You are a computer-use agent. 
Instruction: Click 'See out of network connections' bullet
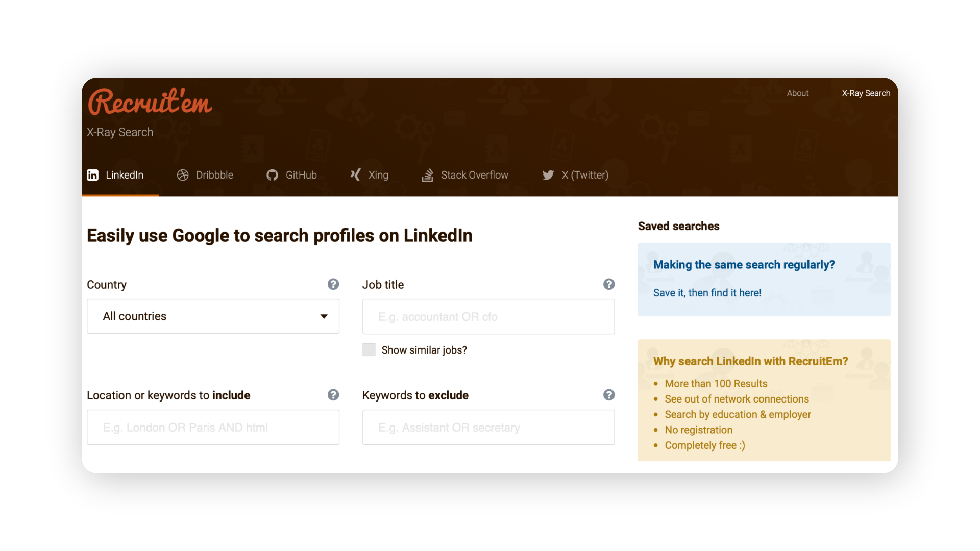point(737,399)
